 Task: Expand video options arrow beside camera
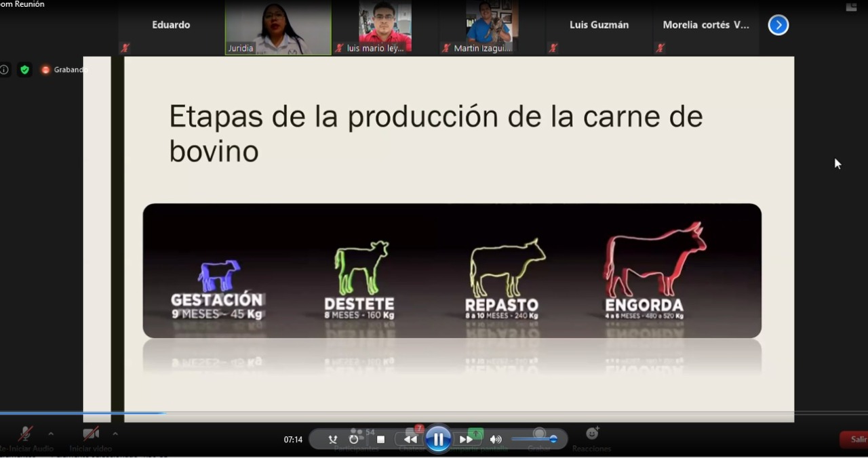pos(115,434)
